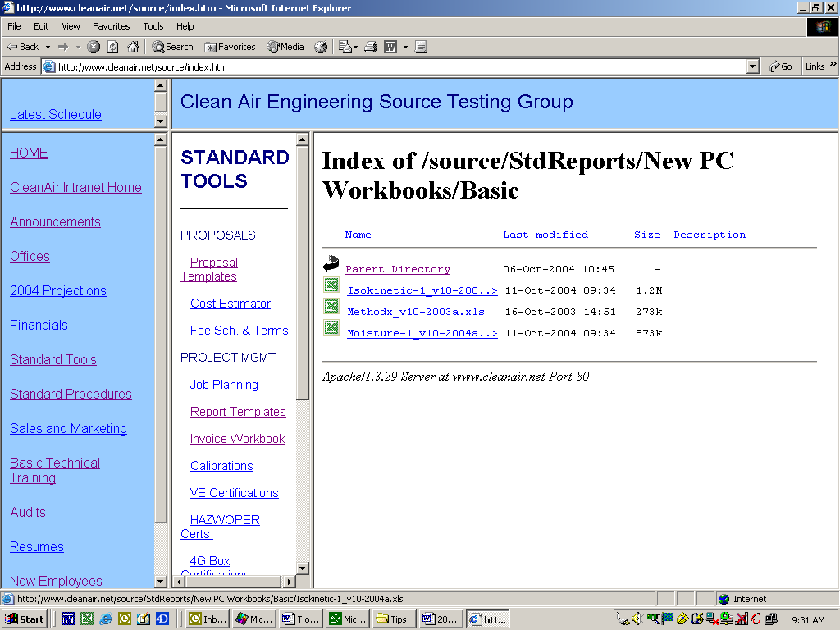The image size is (840, 630).
Task: Stop page loading with the Stop icon
Action: pyautogui.click(x=94, y=47)
